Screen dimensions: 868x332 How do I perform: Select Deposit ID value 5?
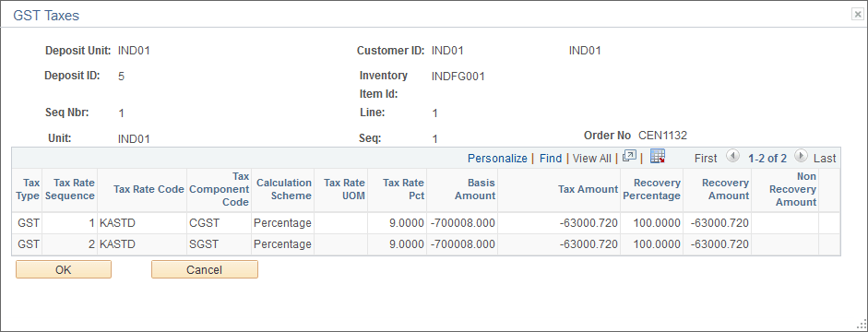point(121,77)
